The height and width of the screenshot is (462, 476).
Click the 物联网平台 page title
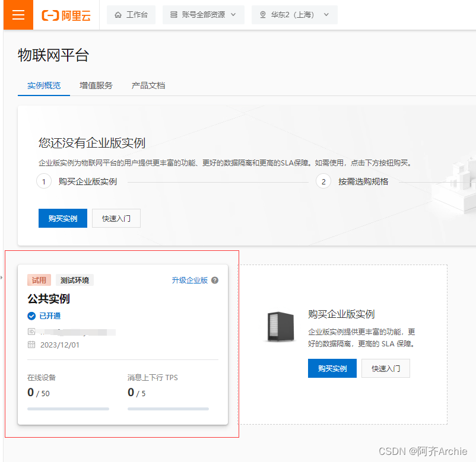tap(53, 55)
